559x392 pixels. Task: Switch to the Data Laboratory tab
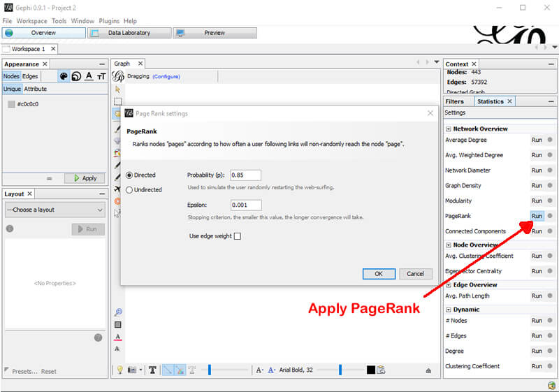(129, 33)
